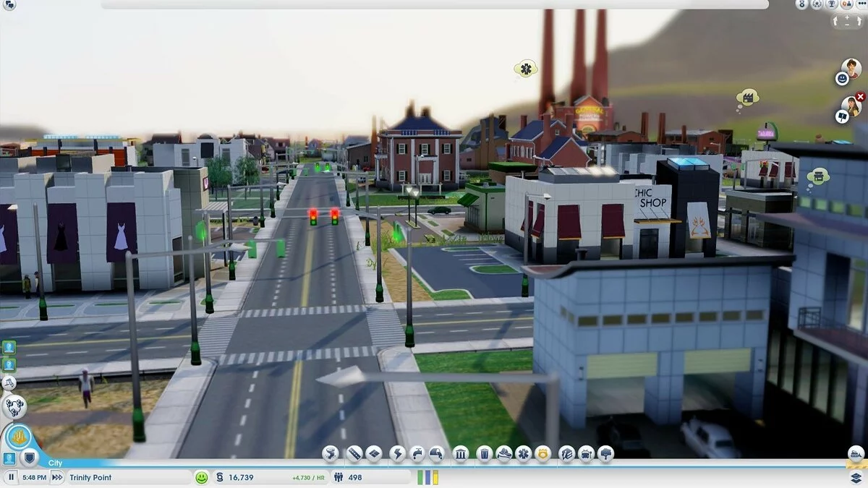
Task: Click the top message bar
Action: coord(435,4)
